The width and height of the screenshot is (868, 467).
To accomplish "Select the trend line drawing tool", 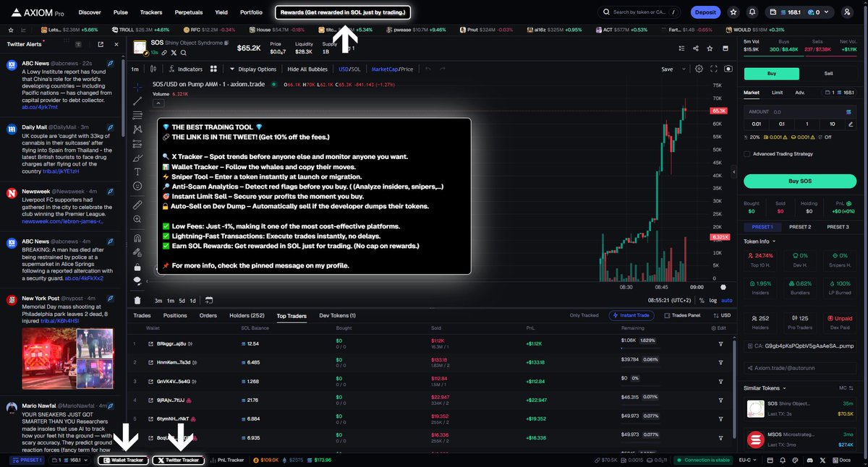I will pos(137,101).
